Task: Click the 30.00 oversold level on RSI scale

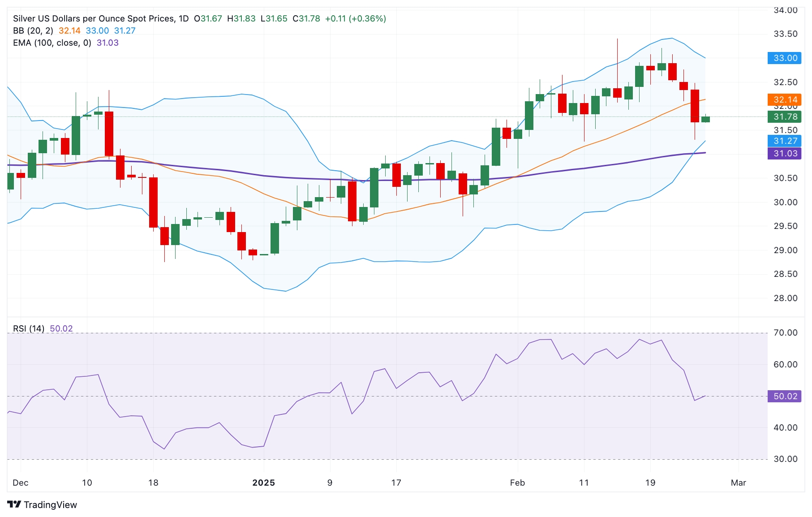Action: pyautogui.click(x=785, y=459)
